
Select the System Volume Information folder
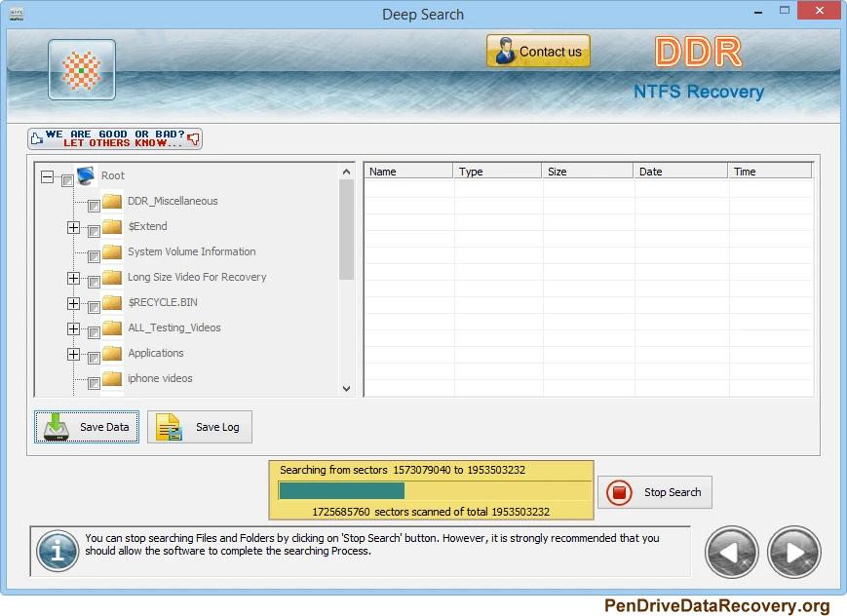[191, 251]
